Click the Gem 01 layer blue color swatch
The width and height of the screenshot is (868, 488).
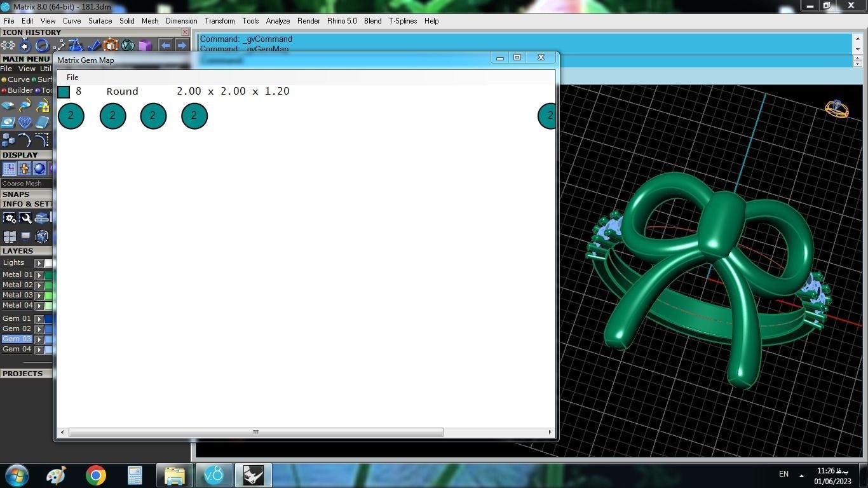(48, 319)
